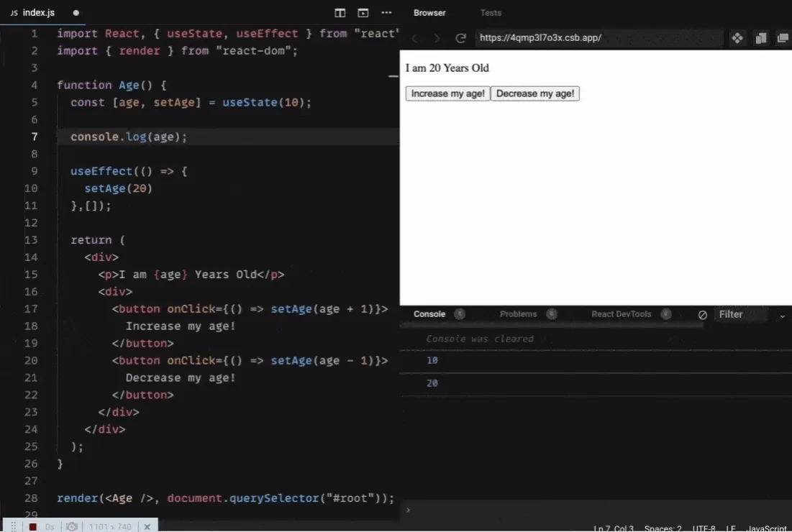The height and width of the screenshot is (532, 792).
Task: Change line ending via 'LF' status item
Action: 730,528
